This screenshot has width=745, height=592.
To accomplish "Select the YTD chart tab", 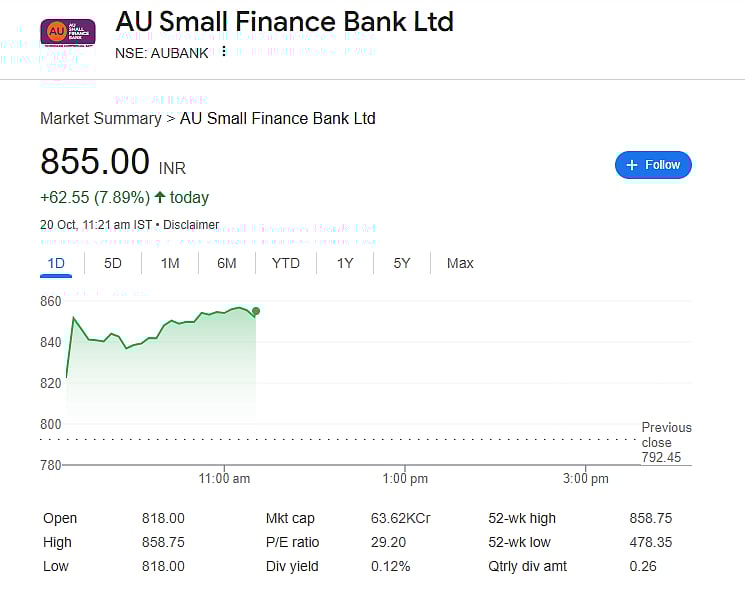I will click(x=286, y=263).
